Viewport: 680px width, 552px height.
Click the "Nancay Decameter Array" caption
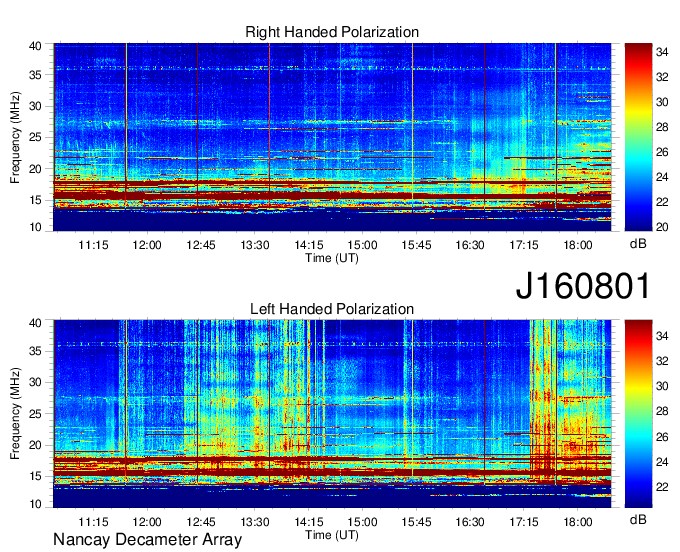pos(147,539)
